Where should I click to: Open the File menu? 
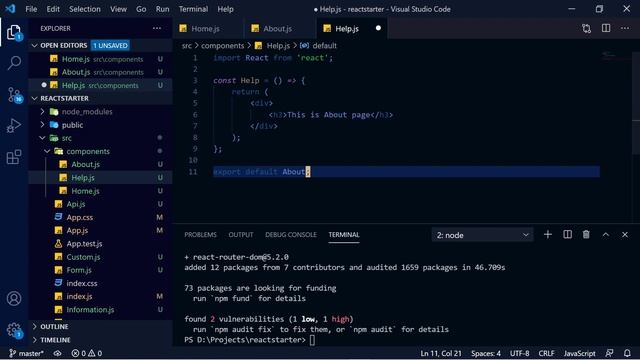[31, 9]
